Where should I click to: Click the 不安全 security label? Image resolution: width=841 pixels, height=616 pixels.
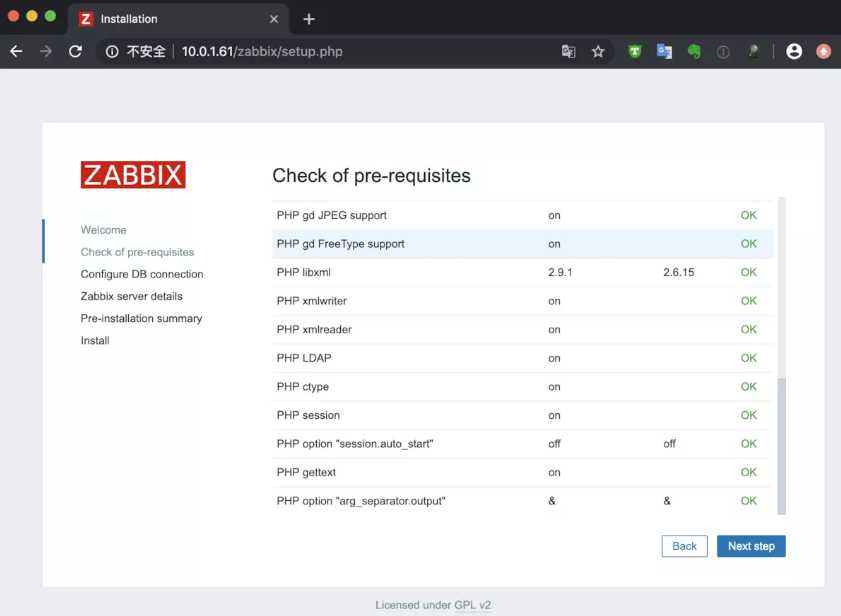146,52
